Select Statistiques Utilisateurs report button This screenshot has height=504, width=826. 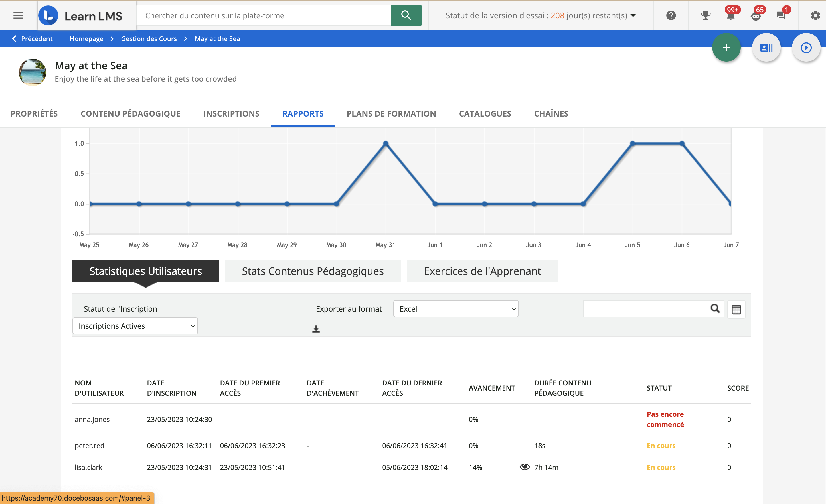tap(145, 271)
